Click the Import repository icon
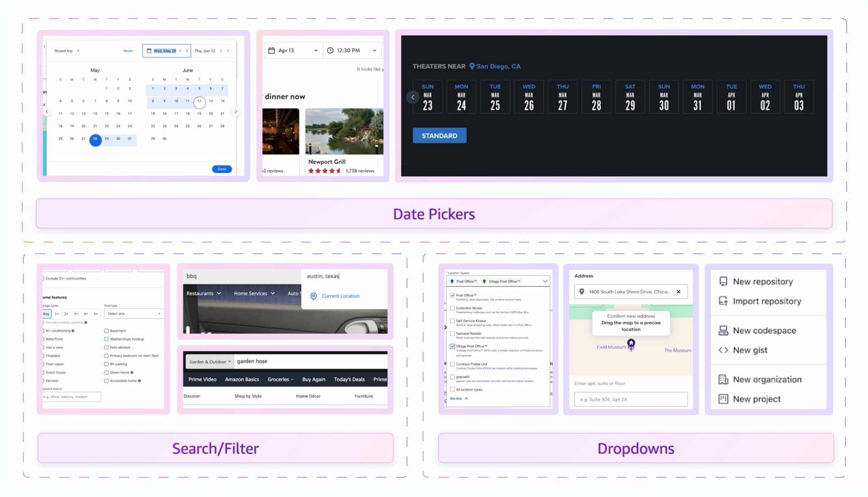 pos(723,301)
